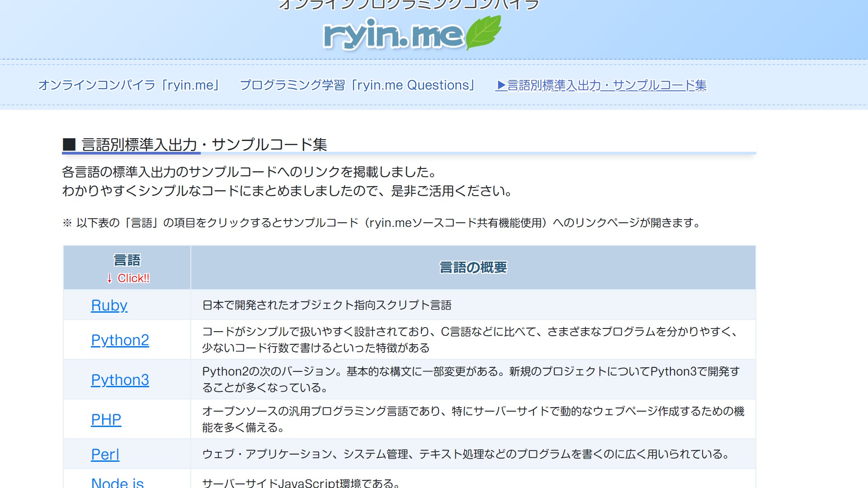Click the triangle icon in navigation link

click(x=501, y=85)
